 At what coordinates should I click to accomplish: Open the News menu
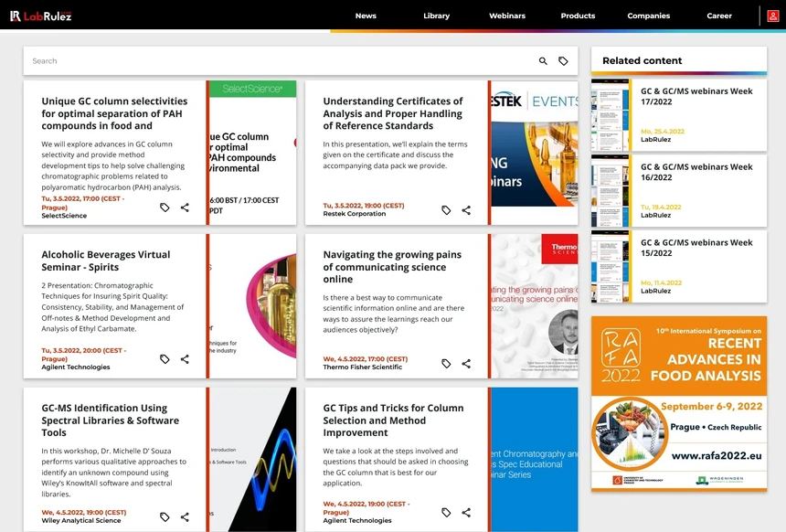coord(366,16)
